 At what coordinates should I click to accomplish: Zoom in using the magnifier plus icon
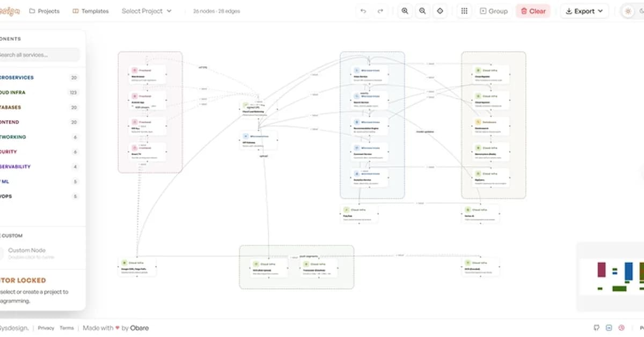(405, 11)
